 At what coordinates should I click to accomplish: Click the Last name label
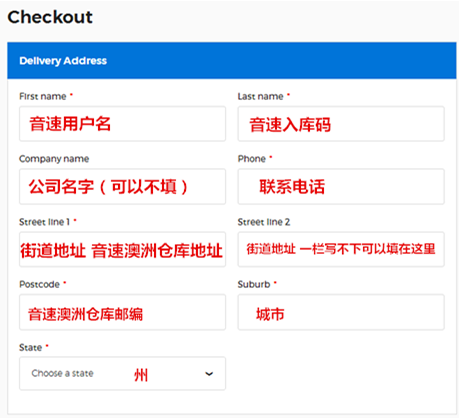coord(260,96)
